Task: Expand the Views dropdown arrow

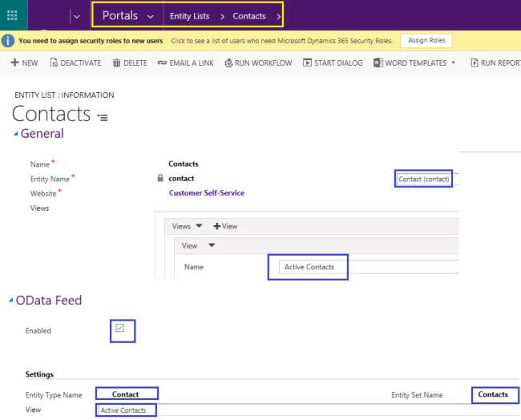Action: (199, 226)
